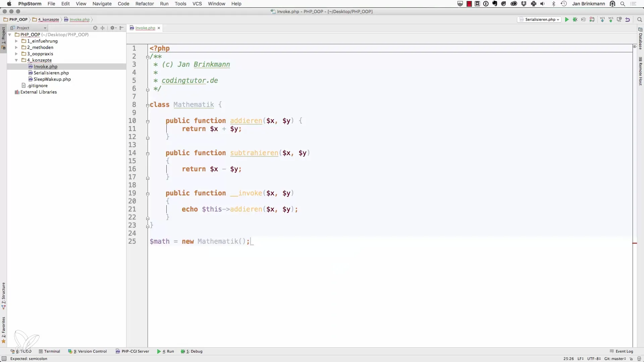Viewport: 644px width, 362px height.
Task: Open the Event Log
Action: [621, 351]
